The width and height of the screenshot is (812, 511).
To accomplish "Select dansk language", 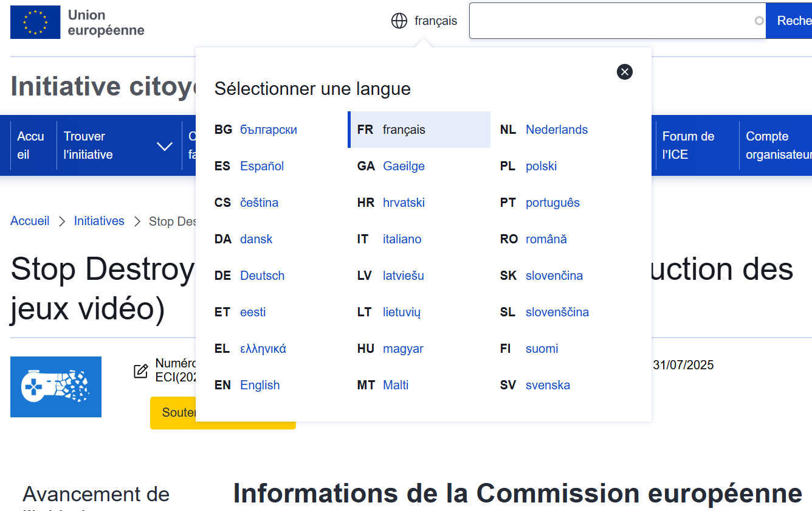I will click(x=256, y=239).
